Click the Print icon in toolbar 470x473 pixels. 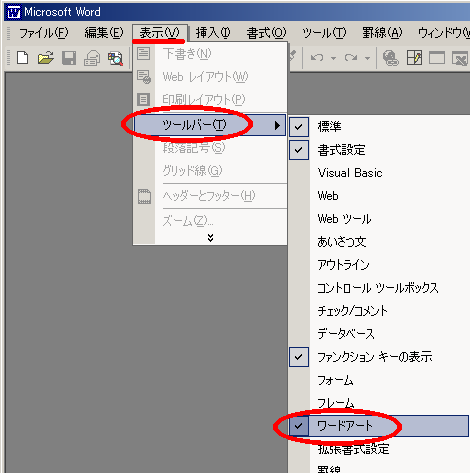tap(92, 58)
